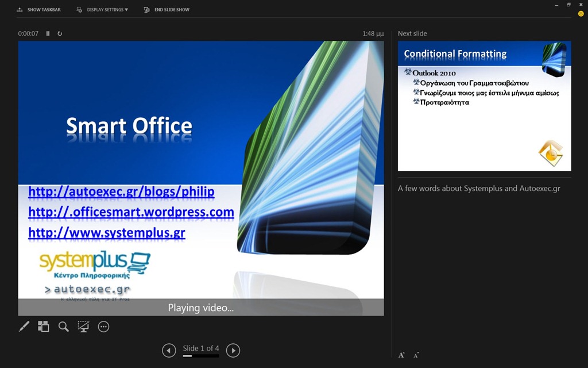Viewport: 588px width, 368px height.
Task: Click the Playing video status bar
Action: 201,308
